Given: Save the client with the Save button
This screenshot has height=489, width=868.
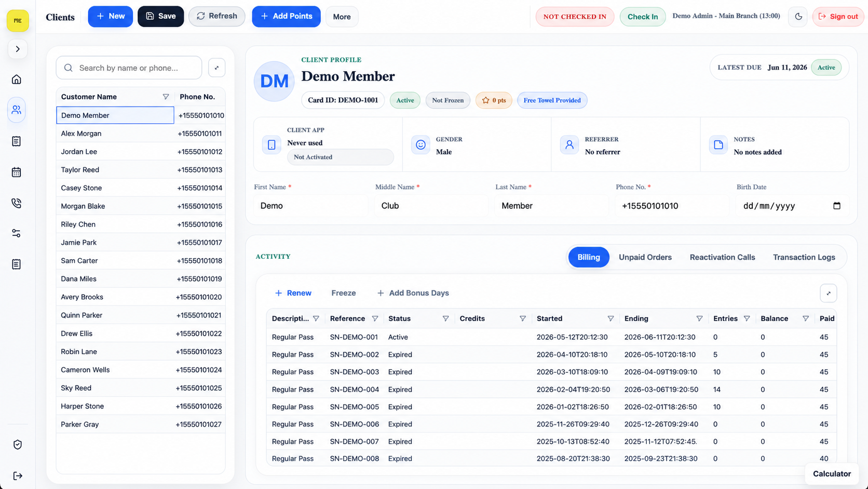Looking at the screenshot, I should click(160, 16).
